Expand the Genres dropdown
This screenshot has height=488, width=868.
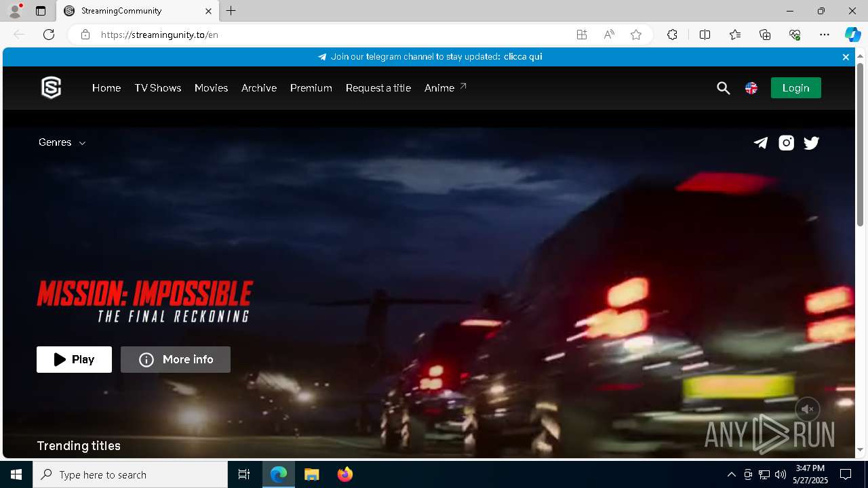pos(62,142)
